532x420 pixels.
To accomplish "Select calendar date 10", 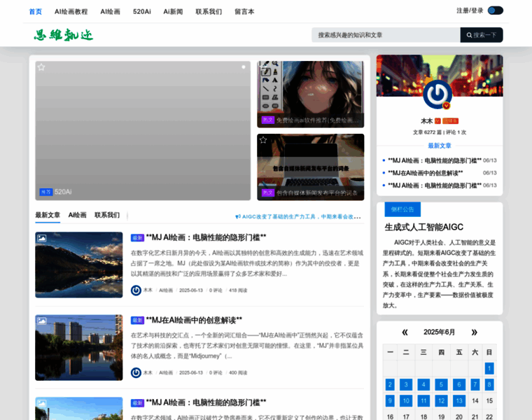I will point(406,401).
